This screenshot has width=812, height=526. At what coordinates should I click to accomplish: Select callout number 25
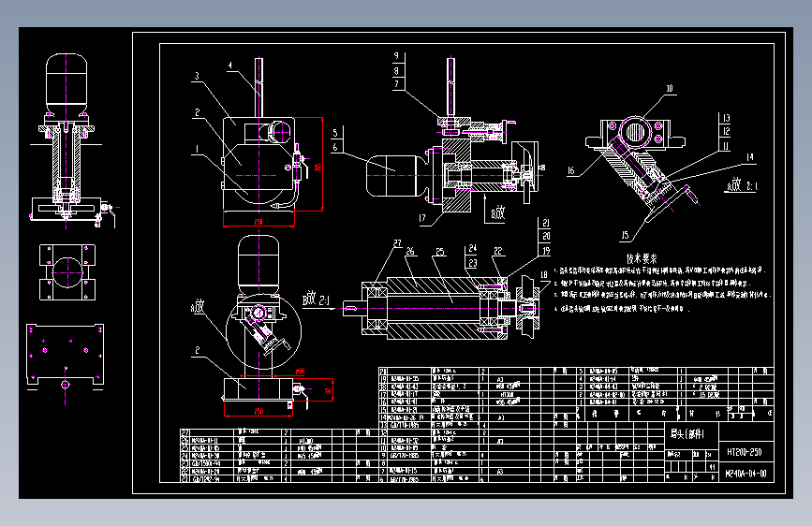pyautogui.click(x=439, y=252)
